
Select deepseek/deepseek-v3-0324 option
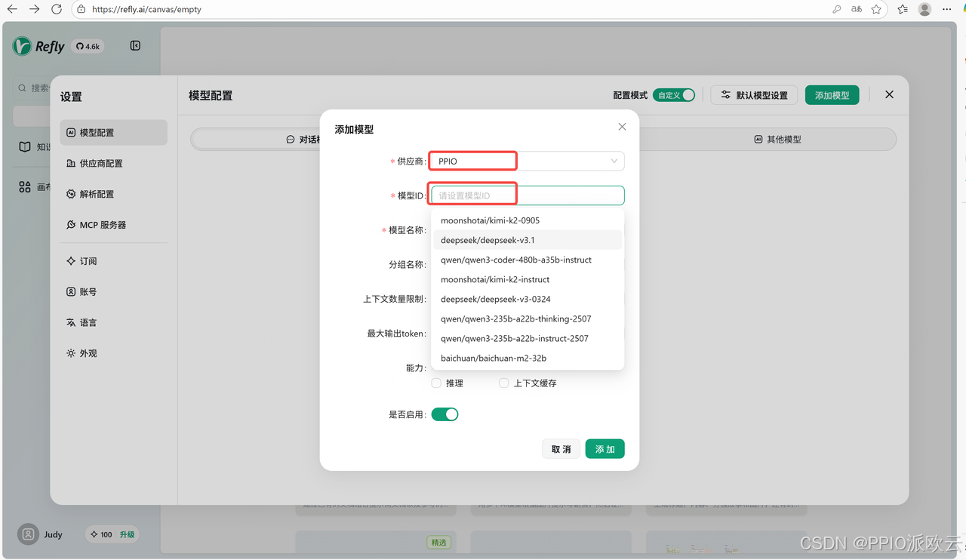pyautogui.click(x=528, y=299)
